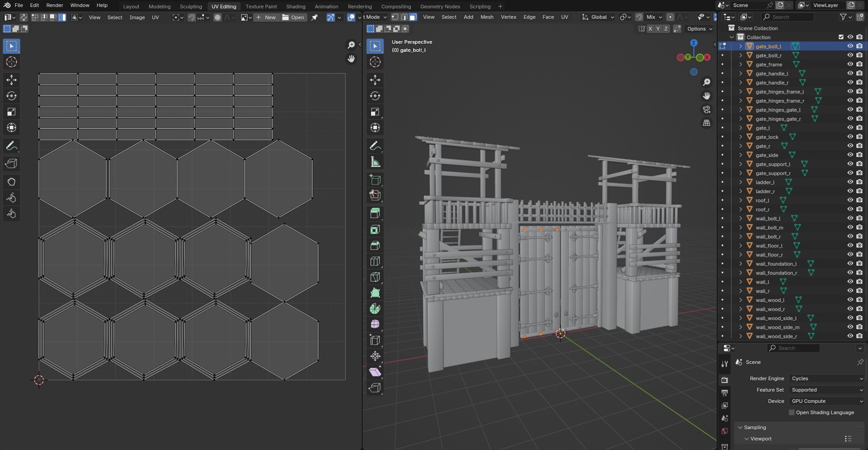Expand gate_frame in the outliner
Viewport: 868px width, 450px height.
tap(741, 64)
